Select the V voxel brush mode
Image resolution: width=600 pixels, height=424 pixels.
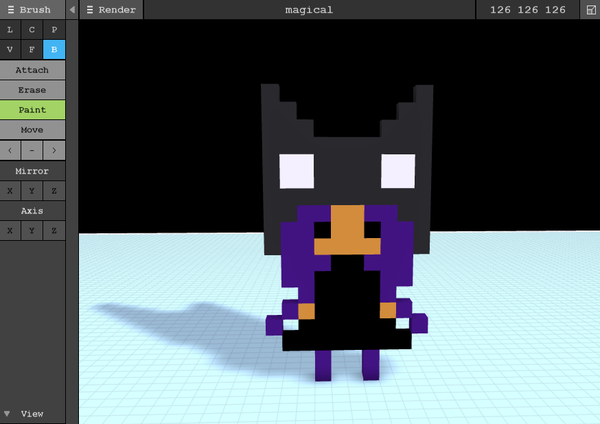[x=10, y=49]
